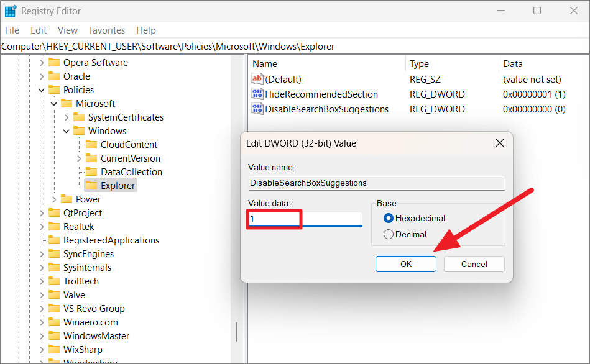590x364 pixels.
Task: Click the Valve folder icon
Action: pos(54,295)
